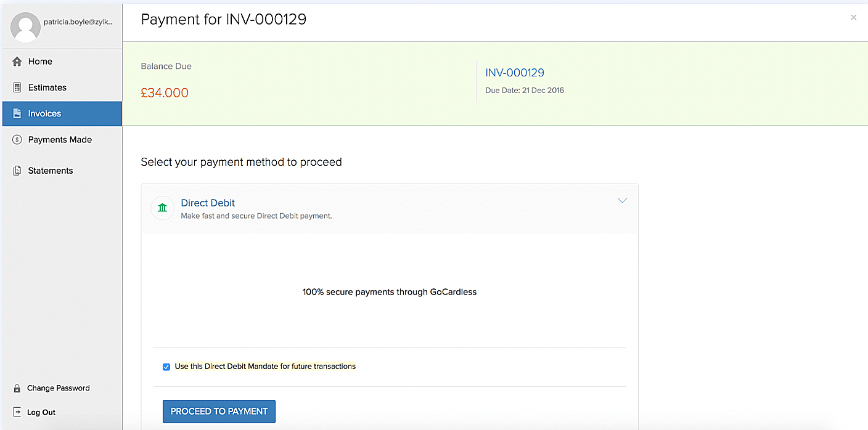
Task: Navigate to the Statements page
Action: pos(51,170)
